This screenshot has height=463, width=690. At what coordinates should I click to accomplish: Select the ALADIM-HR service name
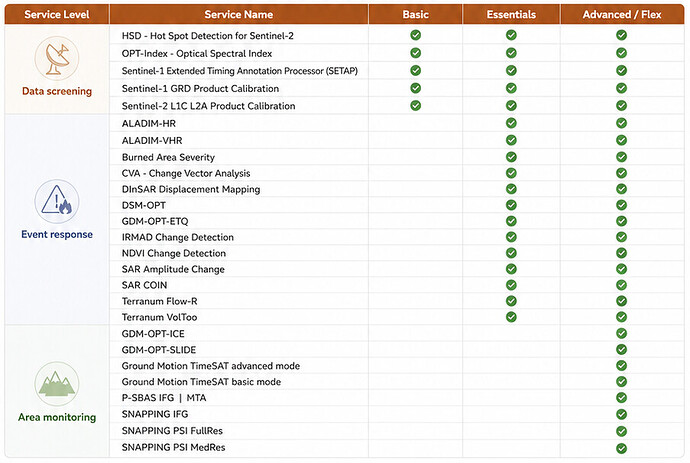(x=149, y=124)
